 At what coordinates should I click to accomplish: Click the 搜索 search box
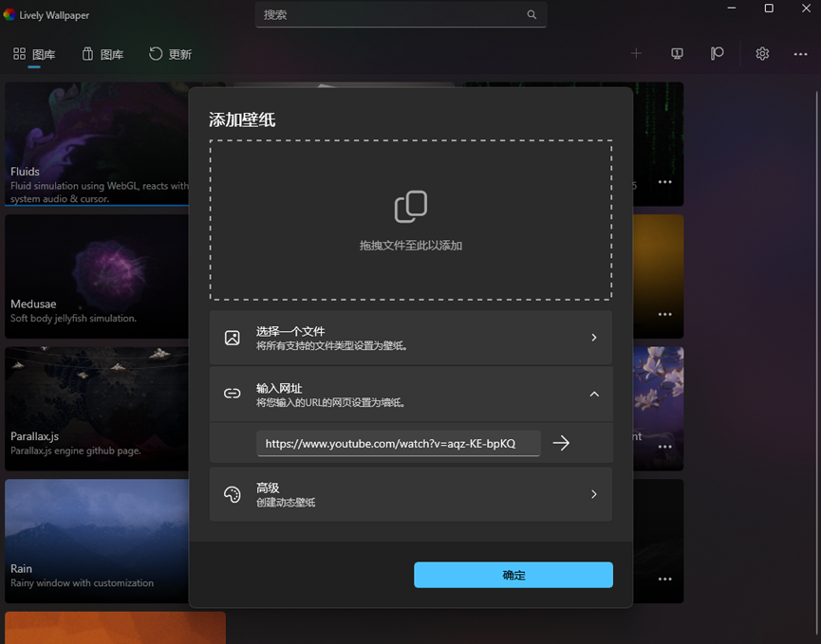coord(401,14)
